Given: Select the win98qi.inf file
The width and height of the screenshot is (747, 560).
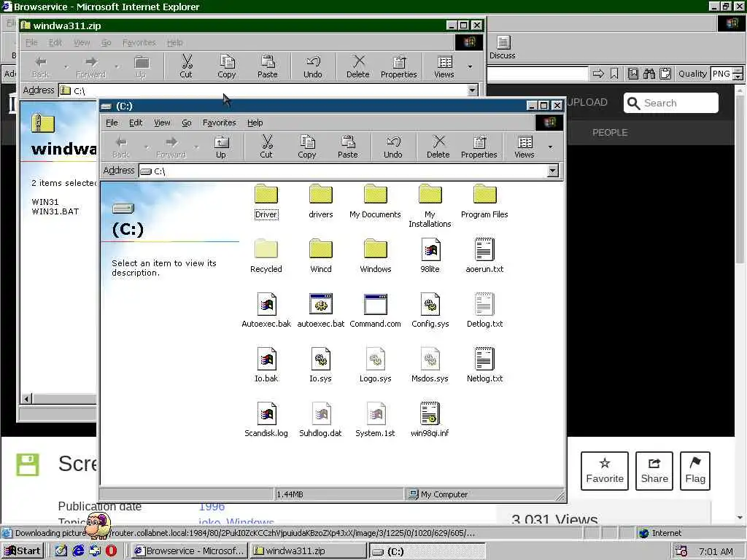Looking at the screenshot, I should point(430,420).
